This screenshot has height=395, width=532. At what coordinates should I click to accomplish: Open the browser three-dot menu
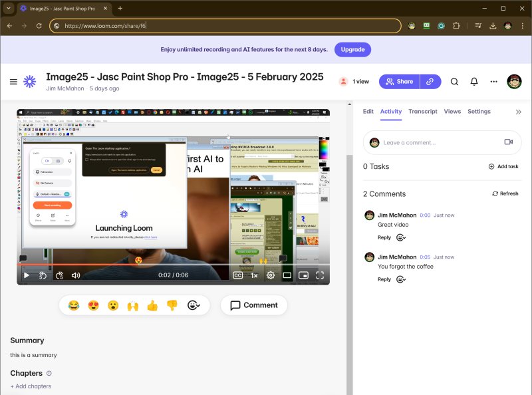coord(523,26)
